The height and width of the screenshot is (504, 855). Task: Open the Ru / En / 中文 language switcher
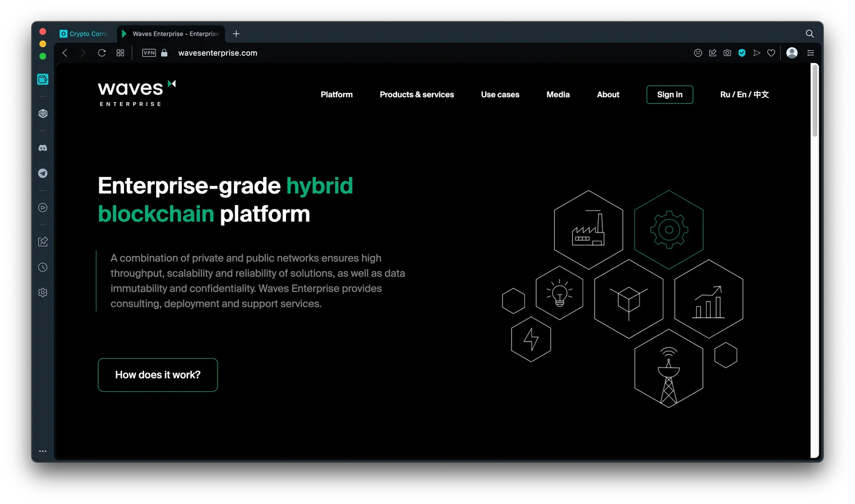(744, 95)
